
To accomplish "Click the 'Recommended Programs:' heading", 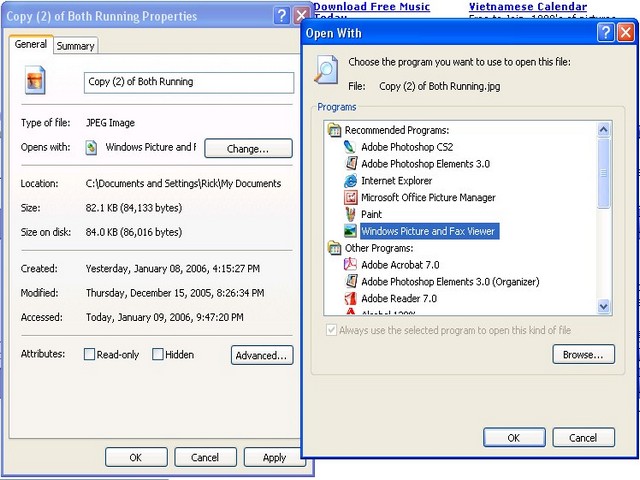I will coord(397,130).
